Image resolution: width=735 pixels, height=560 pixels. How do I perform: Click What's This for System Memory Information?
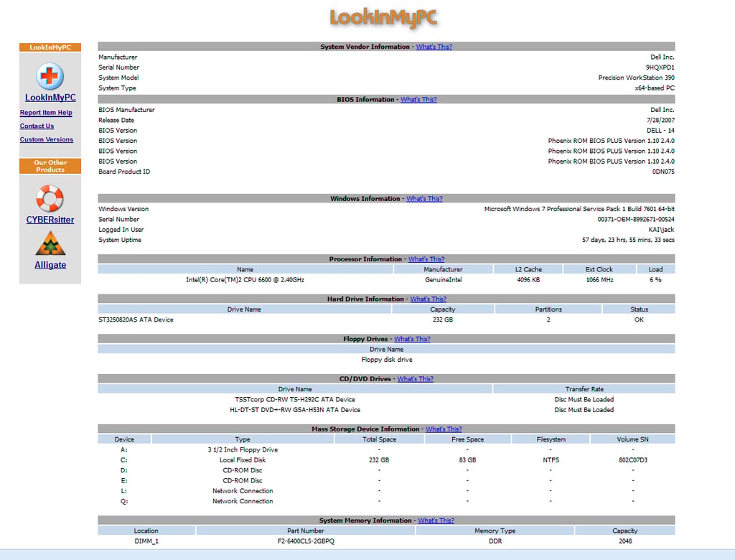coord(436,521)
